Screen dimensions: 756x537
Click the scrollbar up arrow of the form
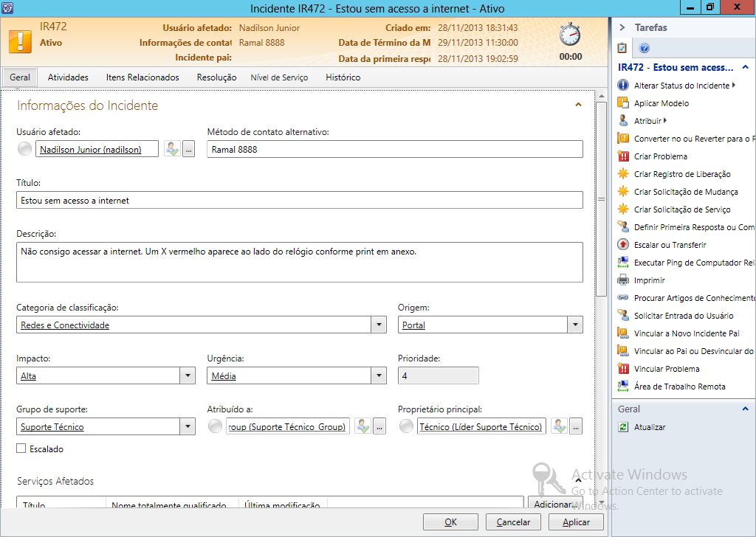point(601,96)
